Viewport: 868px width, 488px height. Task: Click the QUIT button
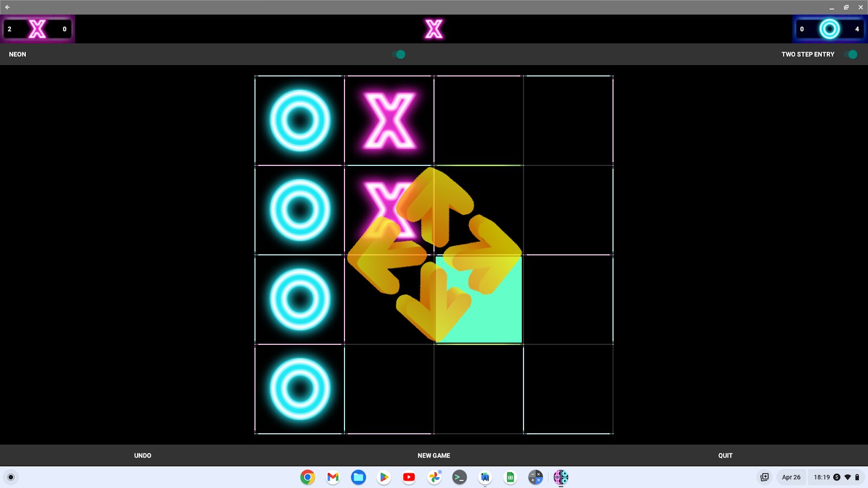(x=725, y=455)
